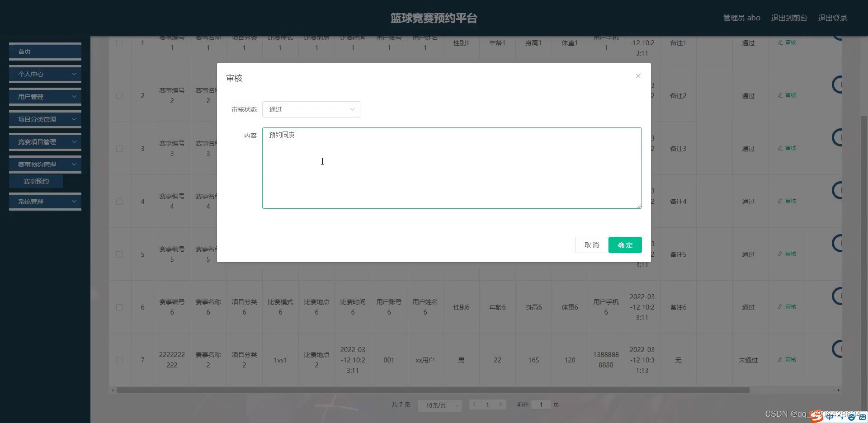Click the vertical page scrollbar
The width and height of the screenshot is (868, 423).
click(x=864, y=262)
